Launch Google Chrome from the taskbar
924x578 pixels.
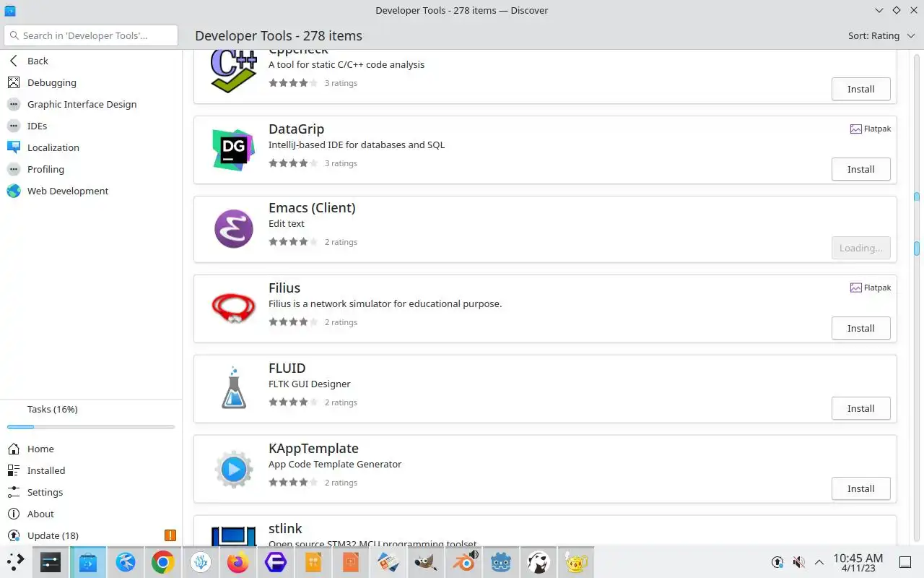tap(163, 562)
